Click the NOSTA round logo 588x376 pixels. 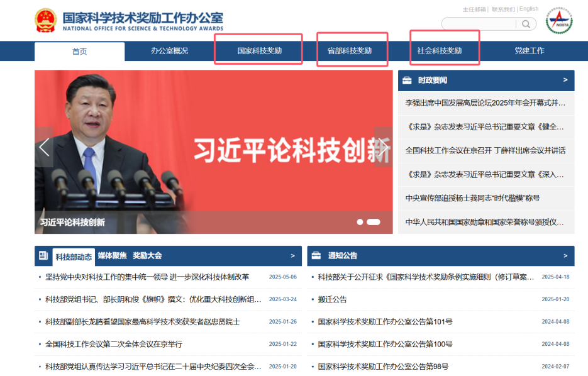[x=558, y=22]
